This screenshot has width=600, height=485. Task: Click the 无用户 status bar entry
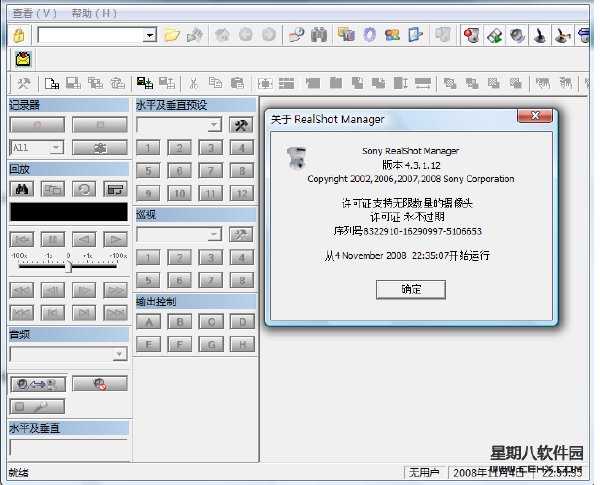(424, 473)
